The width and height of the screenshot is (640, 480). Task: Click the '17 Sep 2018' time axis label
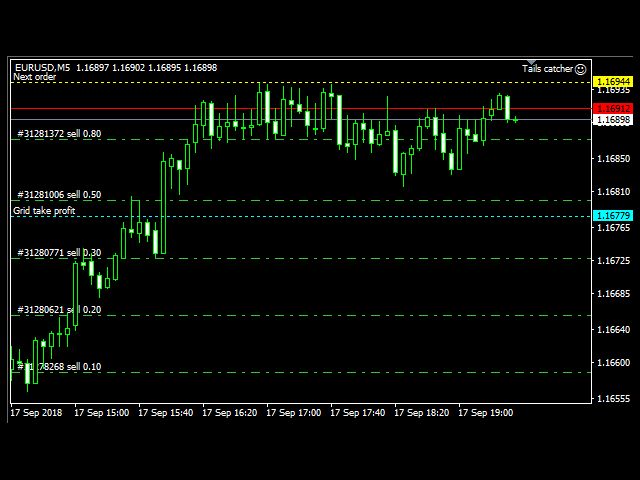36,413
